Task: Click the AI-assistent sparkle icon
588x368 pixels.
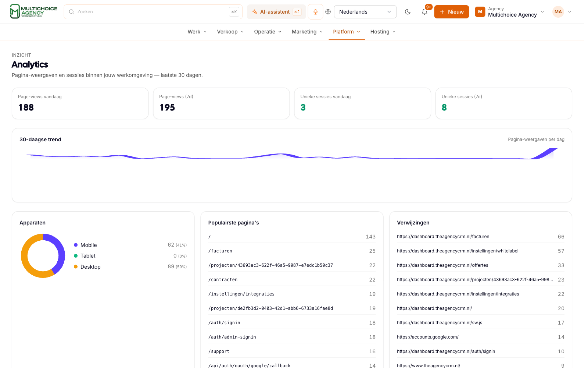Action: [x=255, y=12]
